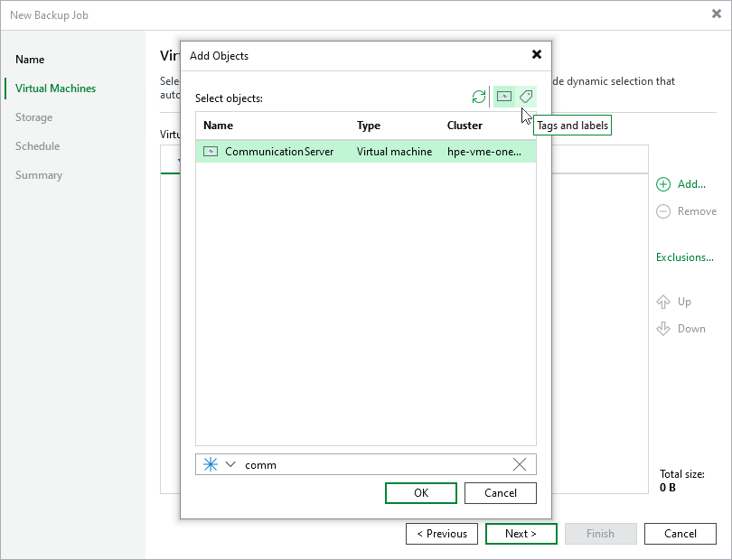732x560 pixels.
Task: Click Next to proceed in the wizard
Action: click(521, 533)
